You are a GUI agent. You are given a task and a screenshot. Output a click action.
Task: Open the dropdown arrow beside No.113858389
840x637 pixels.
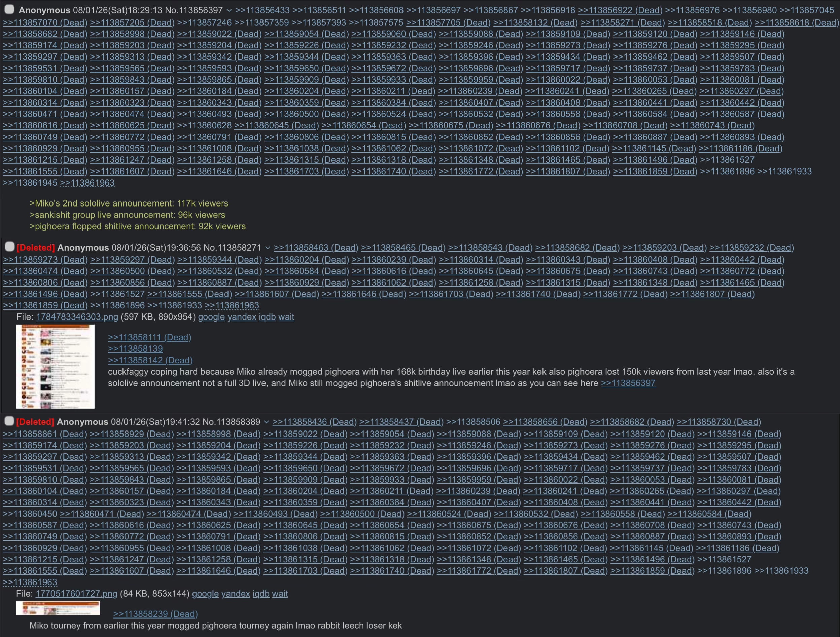[267, 422]
